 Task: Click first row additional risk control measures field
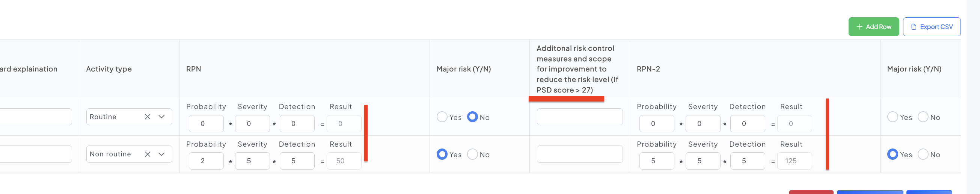tap(579, 117)
